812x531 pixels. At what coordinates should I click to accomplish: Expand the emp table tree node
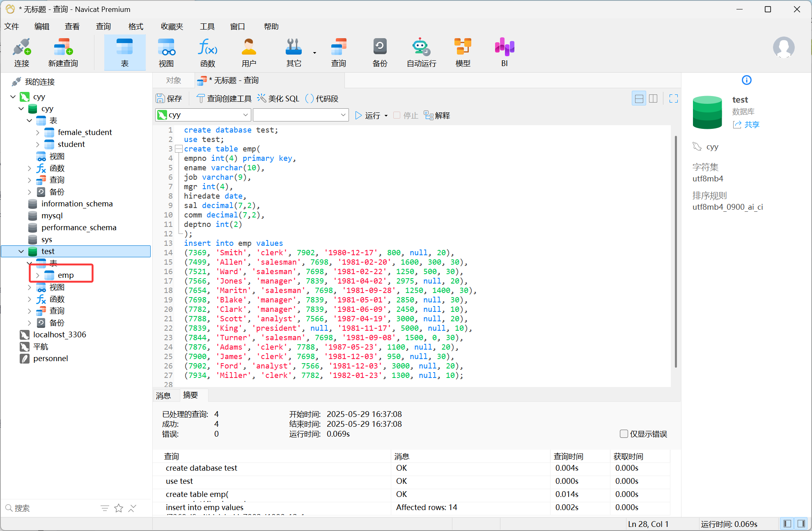38,275
